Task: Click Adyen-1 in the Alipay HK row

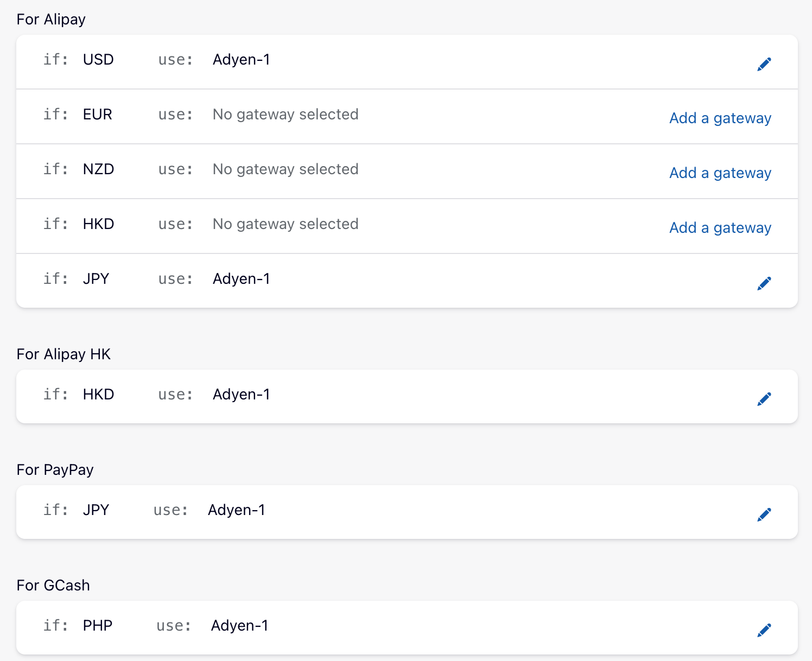Action: click(242, 395)
